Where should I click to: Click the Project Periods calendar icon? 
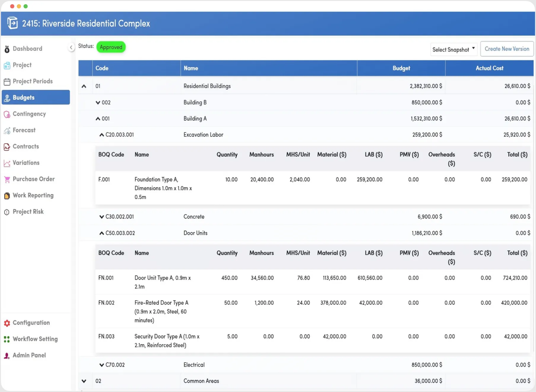[7, 82]
